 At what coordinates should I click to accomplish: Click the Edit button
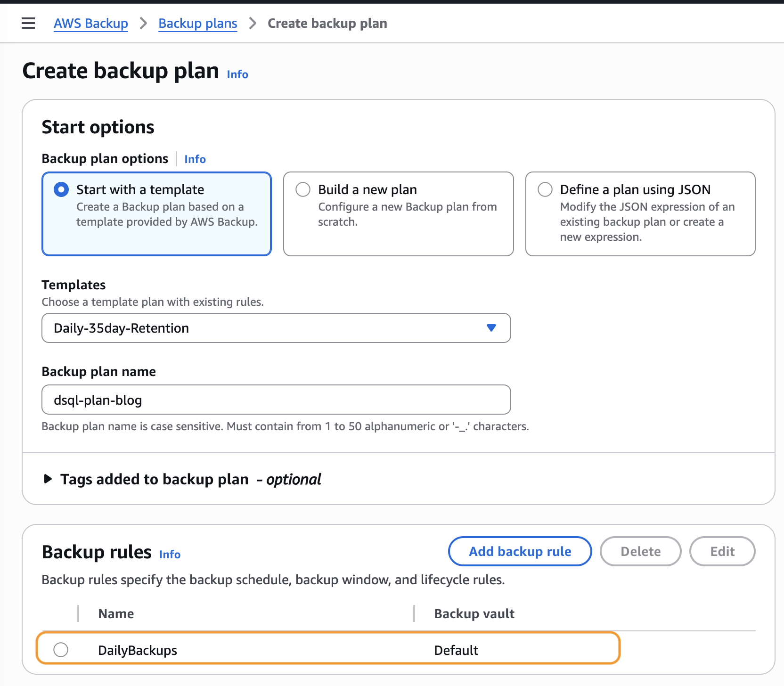click(x=722, y=551)
